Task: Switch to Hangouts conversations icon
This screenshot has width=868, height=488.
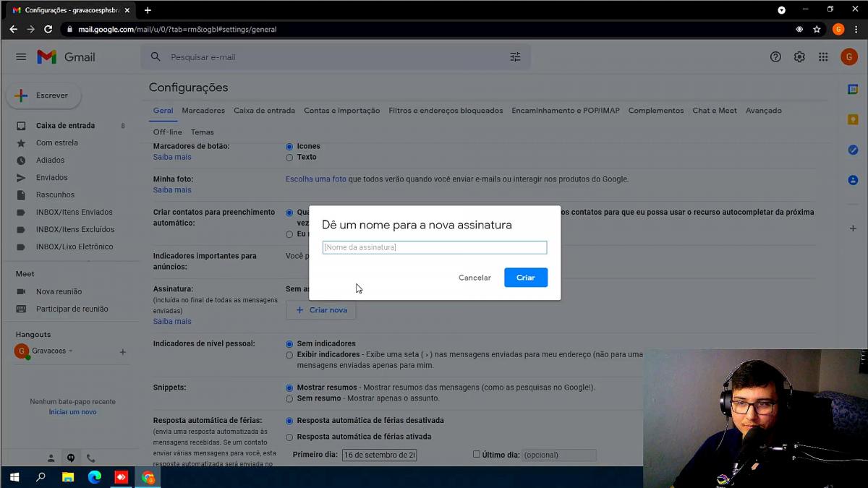Action: 71,458
